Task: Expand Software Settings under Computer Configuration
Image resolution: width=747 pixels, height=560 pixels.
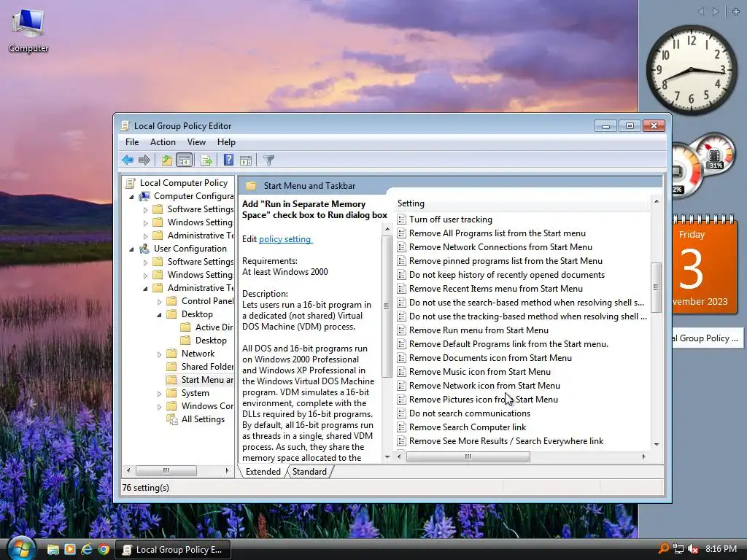Action: click(x=145, y=210)
